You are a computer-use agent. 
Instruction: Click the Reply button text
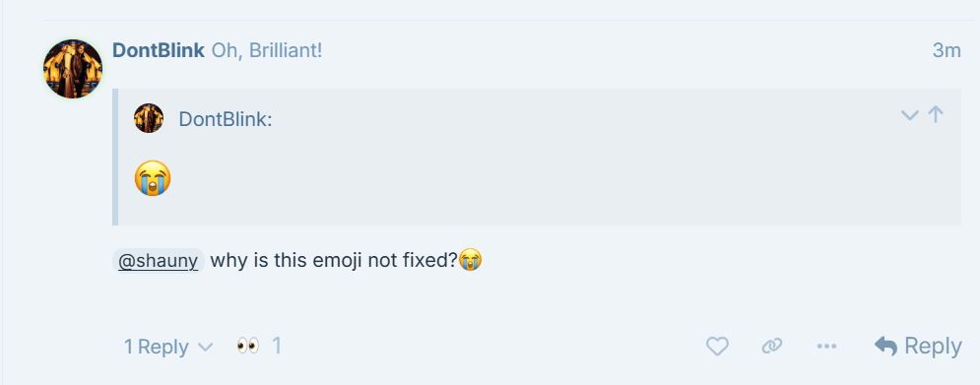point(933,346)
